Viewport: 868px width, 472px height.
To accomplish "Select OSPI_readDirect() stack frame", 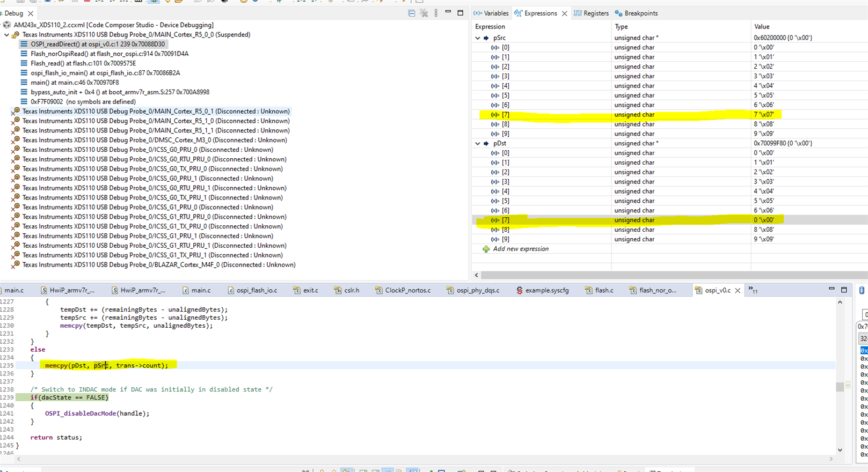I will tap(98, 45).
